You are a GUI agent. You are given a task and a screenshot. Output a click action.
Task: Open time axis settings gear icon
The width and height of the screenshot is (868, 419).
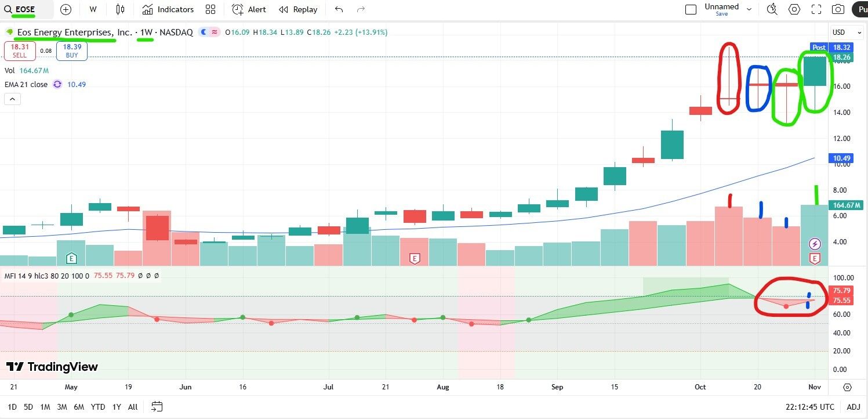tap(848, 387)
